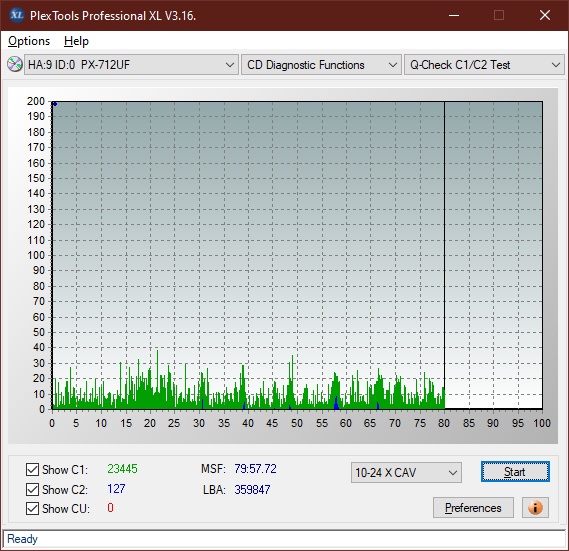Image resolution: width=569 pixels, height=551 pixels.
Task: Open the orange info button
Action: pyautogui.click(x=535, y=507)
